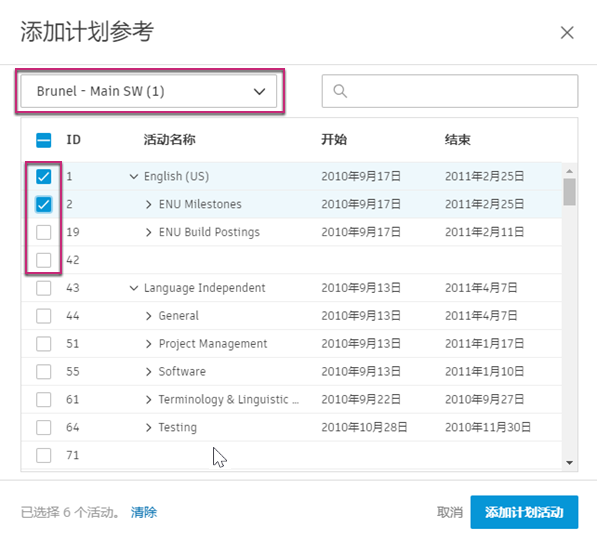
Task: Click the 取消 button
Action: point(450,512)
